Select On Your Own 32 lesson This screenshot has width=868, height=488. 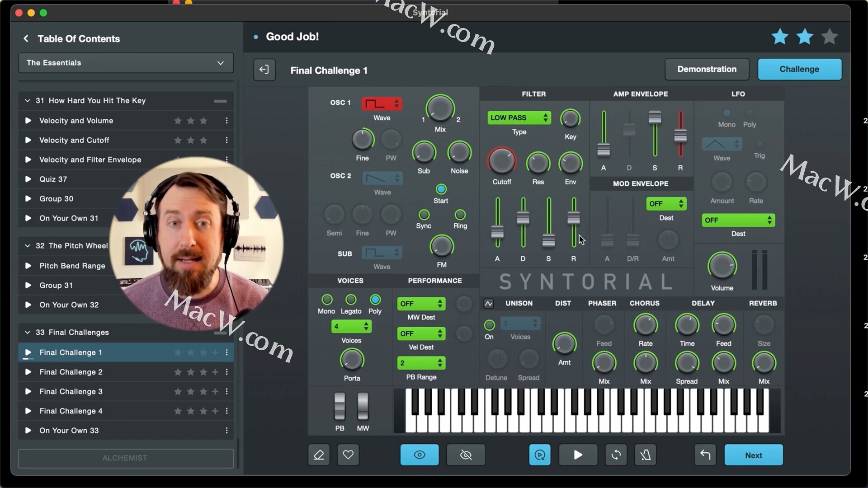(x=126, y=305)
